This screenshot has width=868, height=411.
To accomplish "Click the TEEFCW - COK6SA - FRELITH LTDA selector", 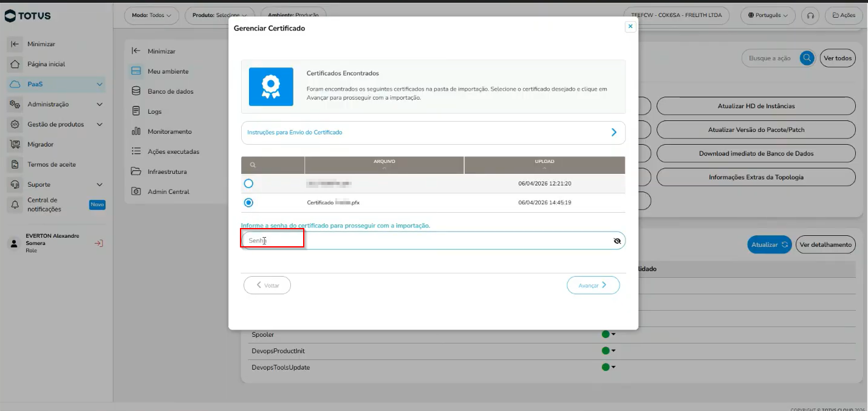I will [676, 15].
